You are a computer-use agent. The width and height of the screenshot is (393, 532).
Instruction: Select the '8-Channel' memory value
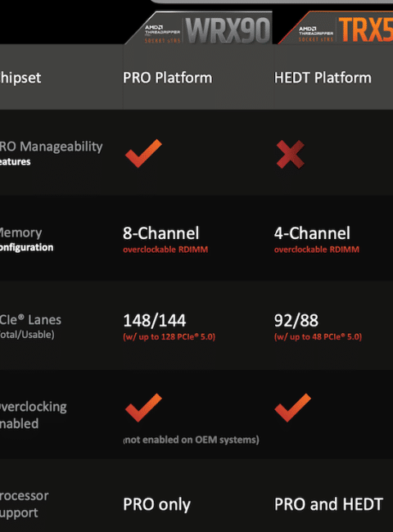point(160,233)
